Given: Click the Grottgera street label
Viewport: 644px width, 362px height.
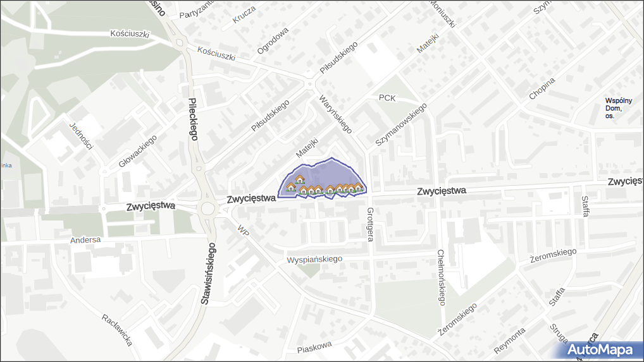Looking at the screenshot, I should tap(371, 226).
